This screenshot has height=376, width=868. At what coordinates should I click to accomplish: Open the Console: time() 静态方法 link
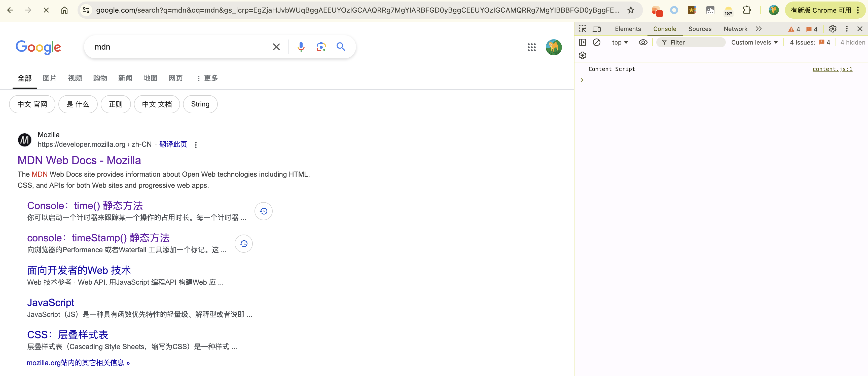85,206
